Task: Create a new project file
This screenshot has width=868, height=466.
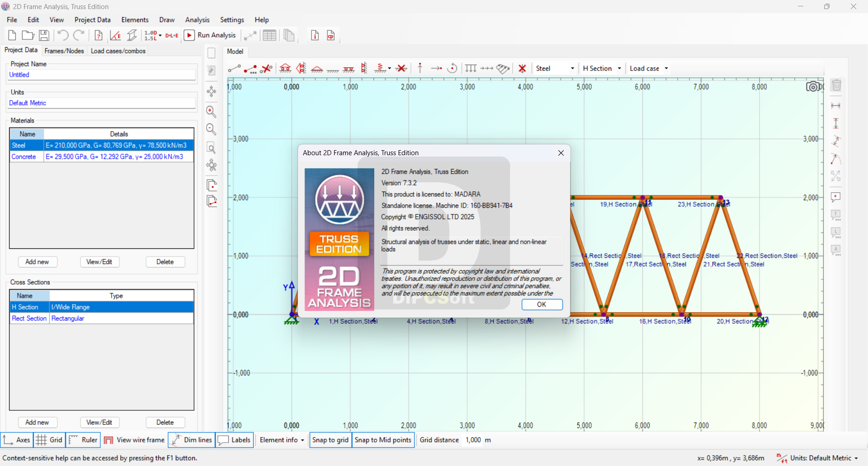Action: [x=12, y=35]
